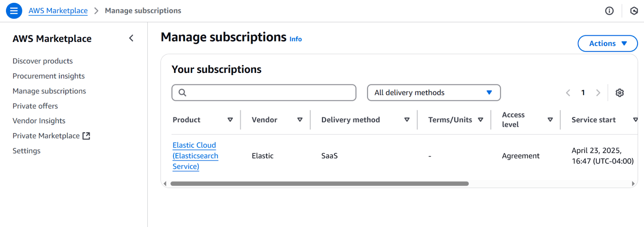Image resolution: width=644 pixels, height=227 pixels.
Task: Go to previous page of subscriptions
Action: click(568, 93)
